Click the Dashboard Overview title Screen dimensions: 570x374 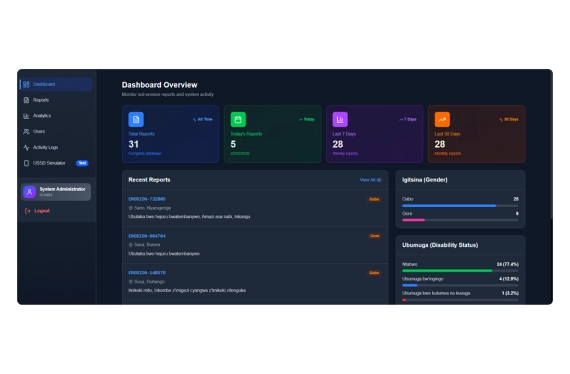(x=160, y=85)
